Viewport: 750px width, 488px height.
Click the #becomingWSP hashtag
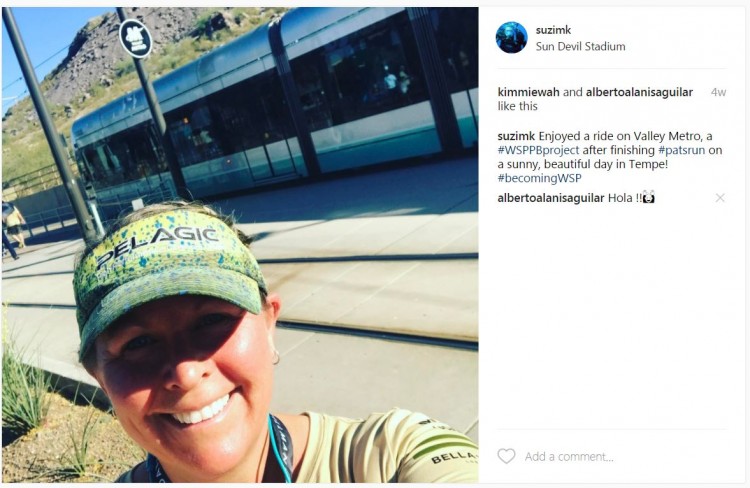click(540, 178)
